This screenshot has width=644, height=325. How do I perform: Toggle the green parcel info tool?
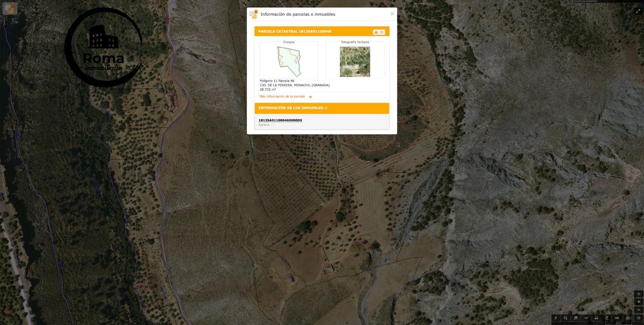point(638,318)
